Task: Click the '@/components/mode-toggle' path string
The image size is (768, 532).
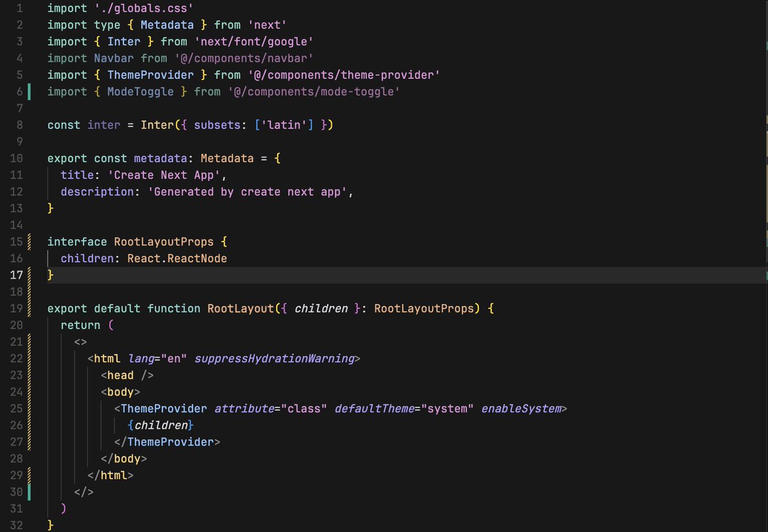Action: [314, 92]
